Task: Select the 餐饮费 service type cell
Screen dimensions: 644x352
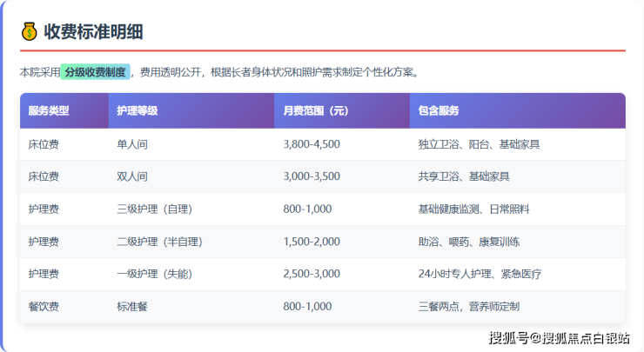Action: 44,307
